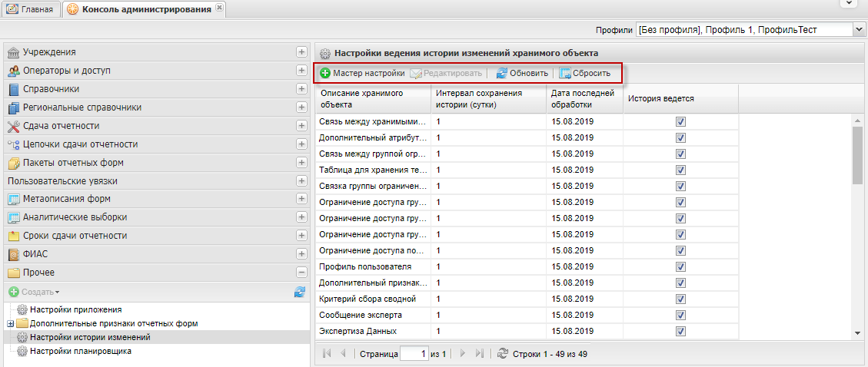Image resolution: width=868 pixels, height=367 pixels.
Task: Click the Цепочки сдачи отчетности icon
Action: point(14,144)
